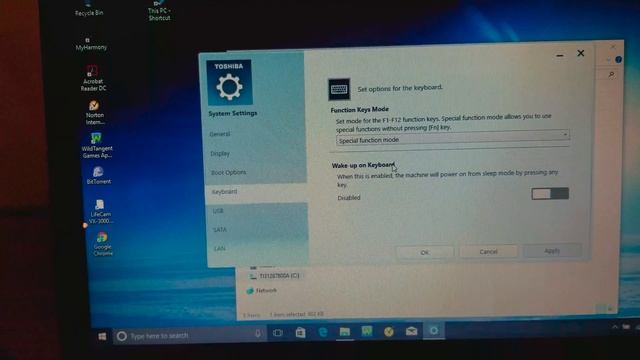Launch Norton Internet desktop shortcut
This screenshot has width=640, height=360.
coord(95,112)
